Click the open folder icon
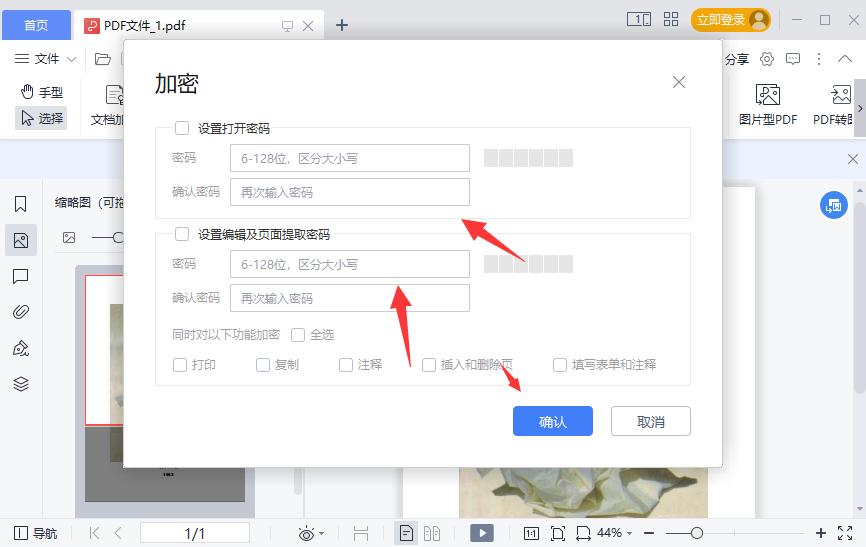Screen dimensions: 866x547 point(103,59)
